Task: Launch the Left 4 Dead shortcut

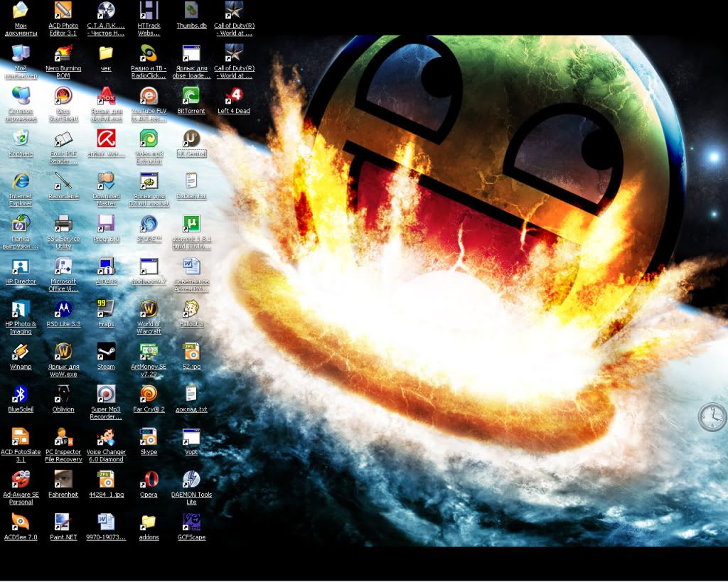Action: click(234, 96)
